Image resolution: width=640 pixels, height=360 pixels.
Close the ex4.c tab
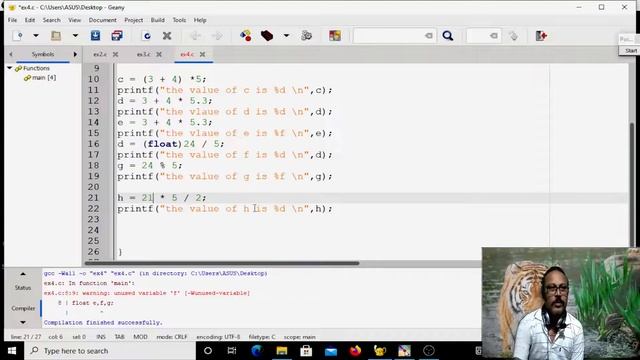click(202, 54)
